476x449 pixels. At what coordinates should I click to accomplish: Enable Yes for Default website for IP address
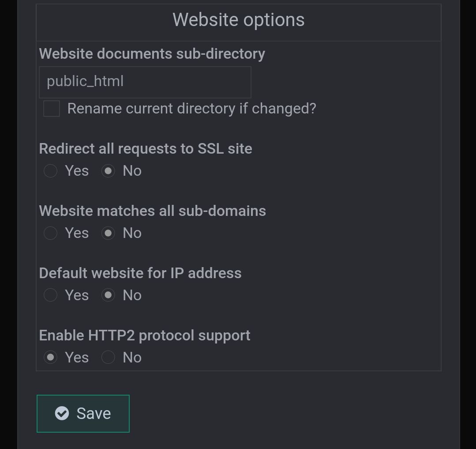pyautogui.click(x=51, y=295)
